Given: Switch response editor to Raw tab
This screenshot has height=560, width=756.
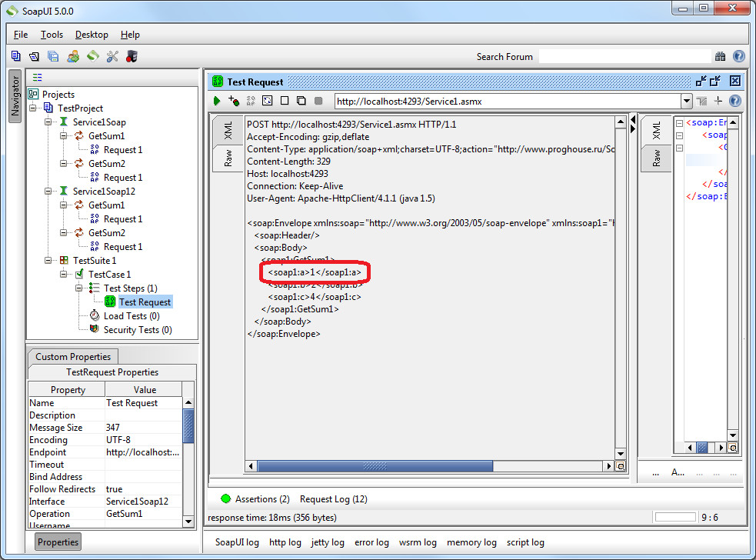Looking at the screenshot, I should pos(656,158).
